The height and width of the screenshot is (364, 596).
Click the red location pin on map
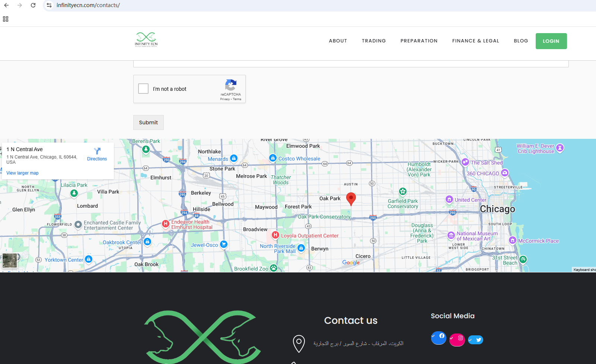pyautogui.click(x=351, y=199)
